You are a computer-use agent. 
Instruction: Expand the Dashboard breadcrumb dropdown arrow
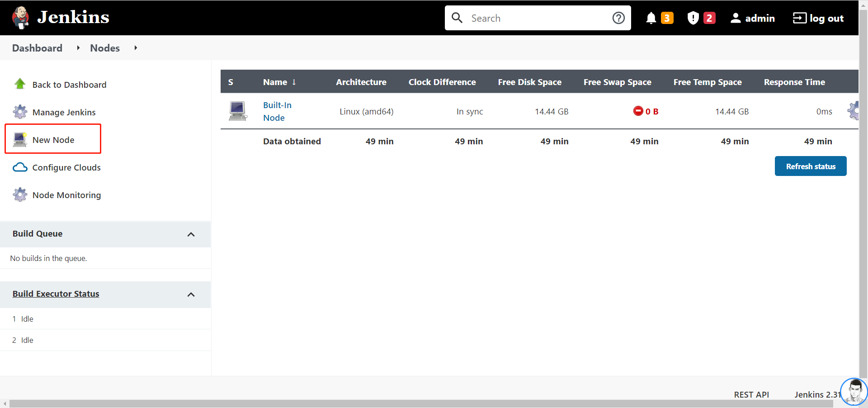(78, 48)
